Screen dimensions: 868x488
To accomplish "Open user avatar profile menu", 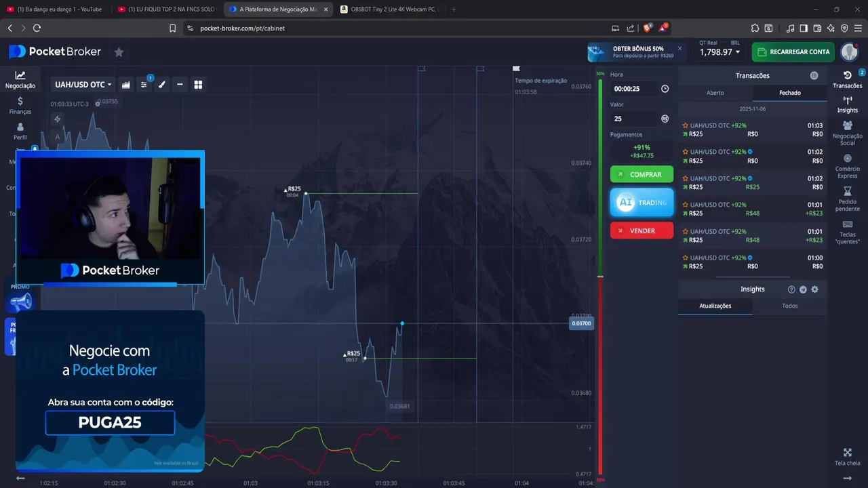I will (x=850, y=52).
